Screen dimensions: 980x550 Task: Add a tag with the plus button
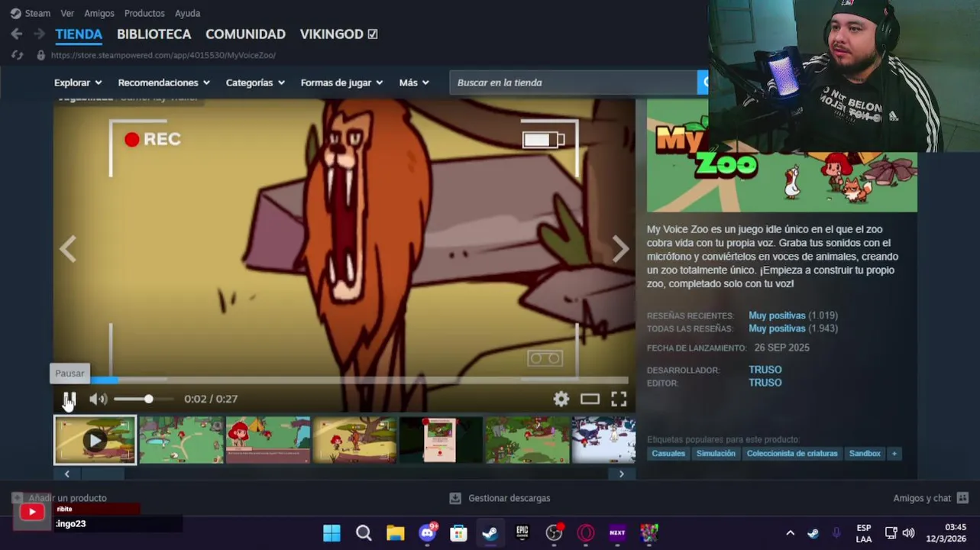pyautogui.click(x=894, y=454)
